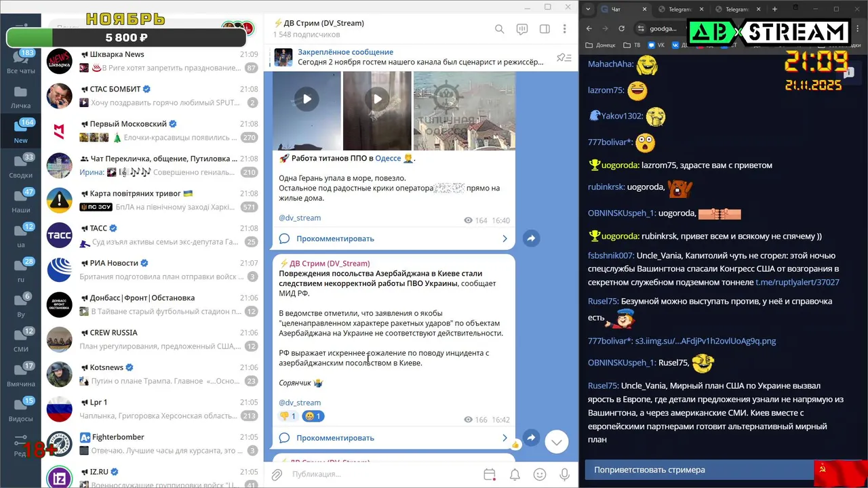This screenshot has height=488, width=868.
Task: Open the Типичная Одесса photo thumbnail
Action: (464, 110)
